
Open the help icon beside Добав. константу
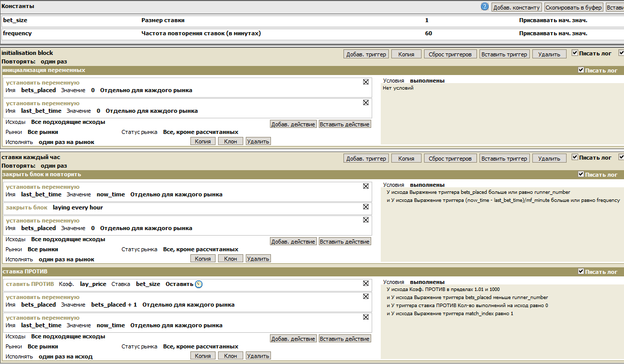(485, 7)
